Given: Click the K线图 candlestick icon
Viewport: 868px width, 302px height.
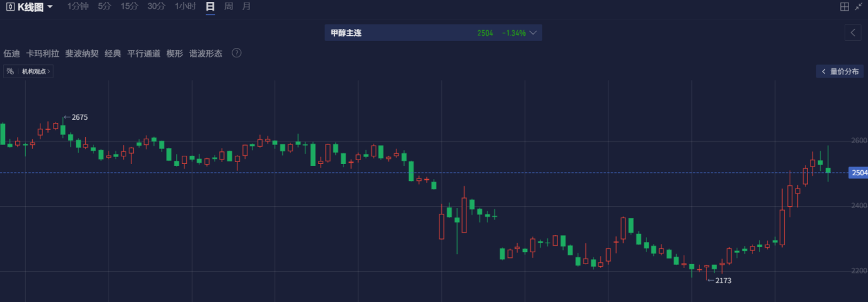Looking at the screenshot, I should (10, 6).
